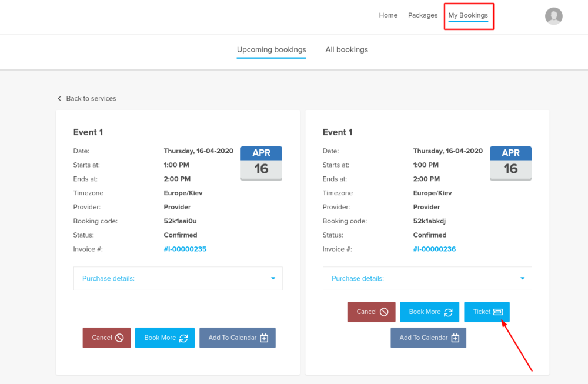
Task: Select the Upcoming bookings tab
Action: (x=271, y=50)
